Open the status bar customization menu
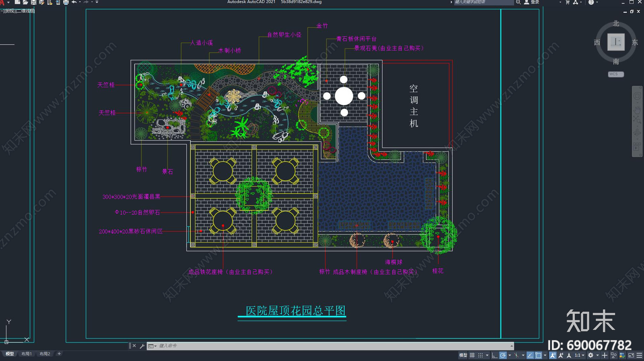The height and width of the screenshot is (361, 644). tap(639, 355)
